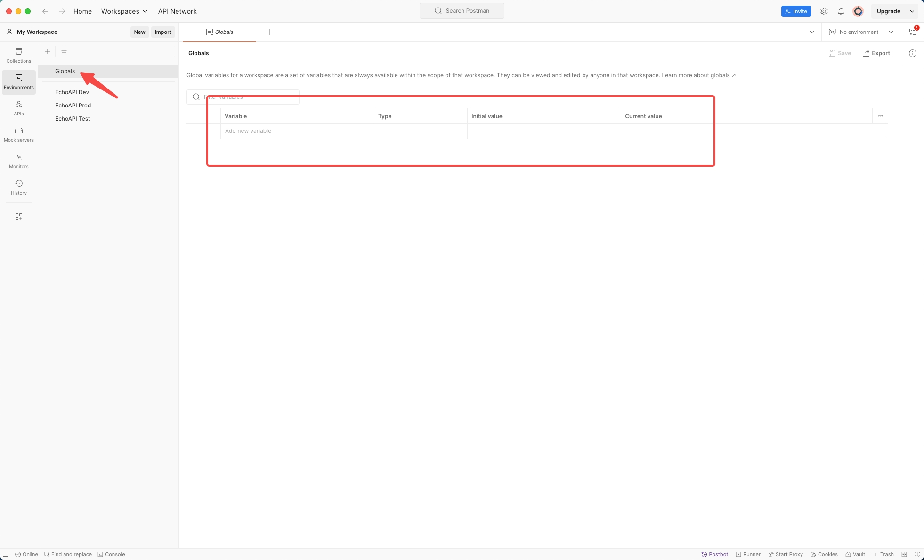This screenshot has width=924, height=560.
Task: Click the New button in workspace header
Action: coord(139,32)
